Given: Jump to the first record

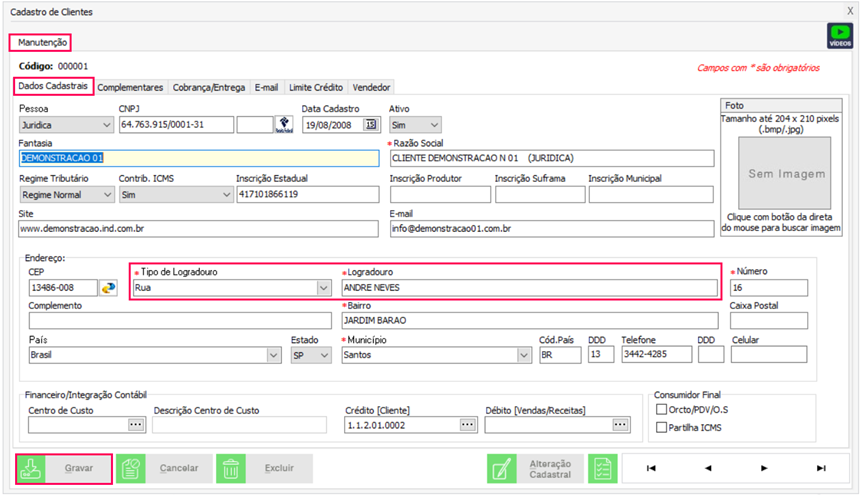Looking at the screenshot, I should tap(651, 468).
